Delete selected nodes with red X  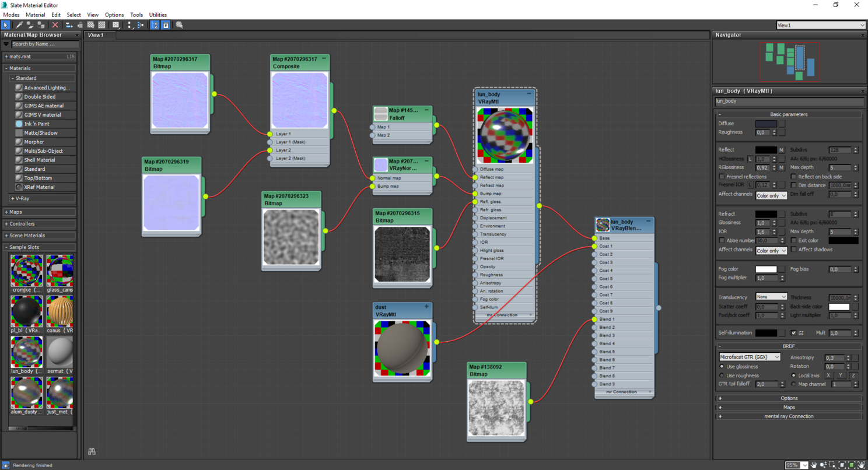55,25
